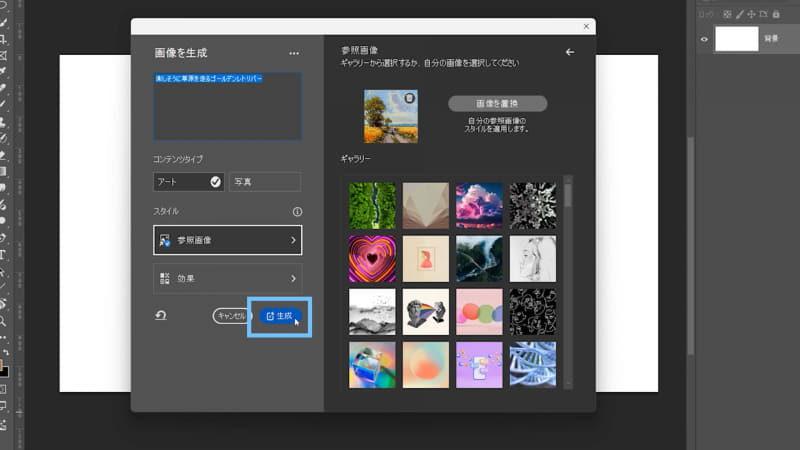Choose the red figure on cream gallery image

click(x=426, y=259)
